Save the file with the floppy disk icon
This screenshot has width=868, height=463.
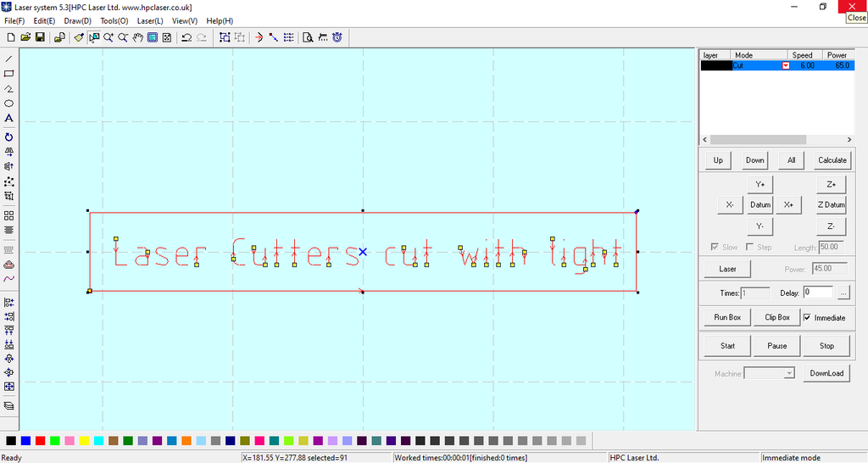(40, 37)
